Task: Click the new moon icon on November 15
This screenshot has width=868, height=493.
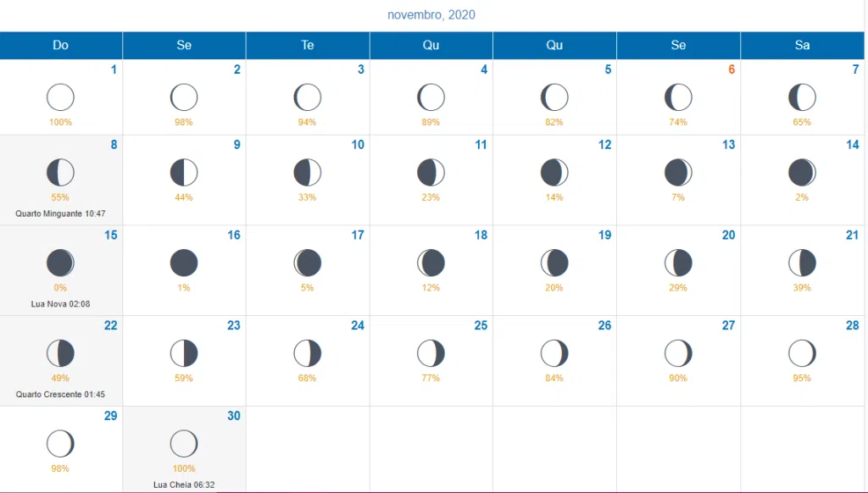Action: pos(60,263)
